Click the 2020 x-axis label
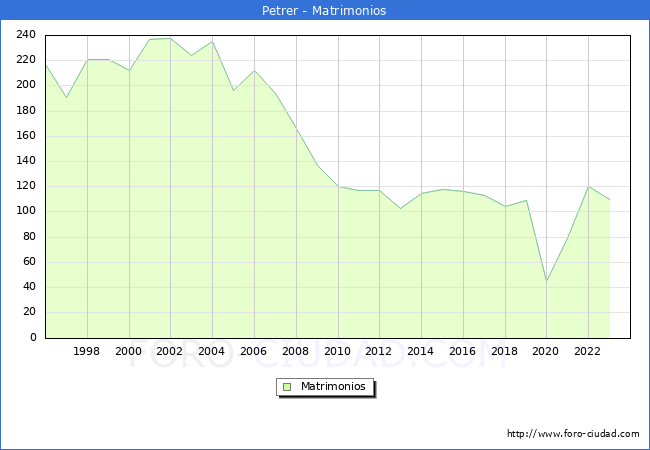 coord(545,351)
